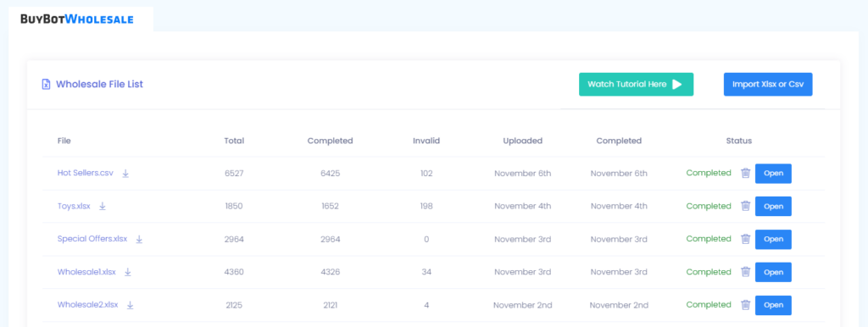Click the Watch Tutorial Here button
The height and width of the screenshot is (327, 868).
click(x=636, y=84)
